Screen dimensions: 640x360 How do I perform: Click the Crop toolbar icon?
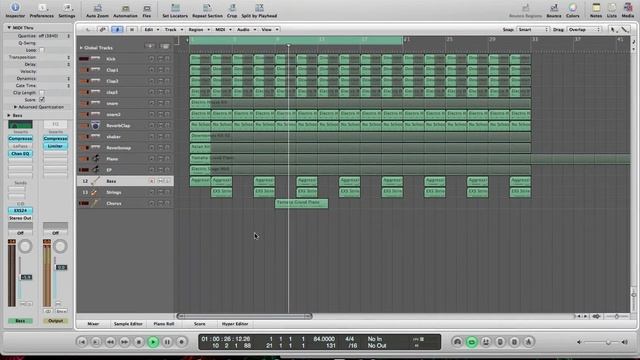(x=232, y=7)
